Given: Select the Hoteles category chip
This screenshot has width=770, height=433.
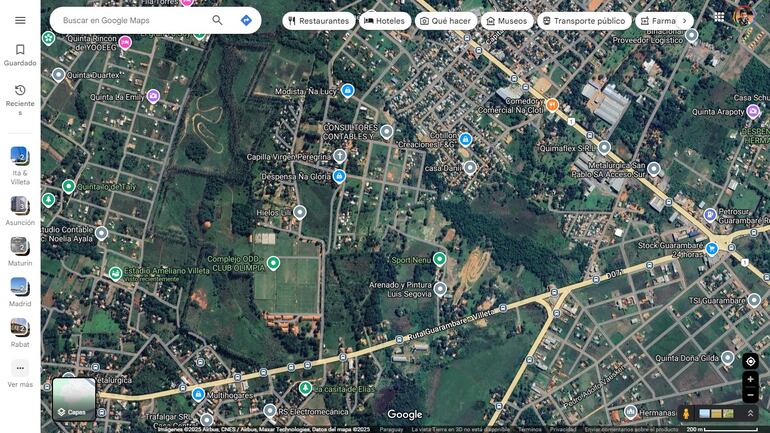Looking at the screenshot, I should pyautogui.click(x=384, y=20).
